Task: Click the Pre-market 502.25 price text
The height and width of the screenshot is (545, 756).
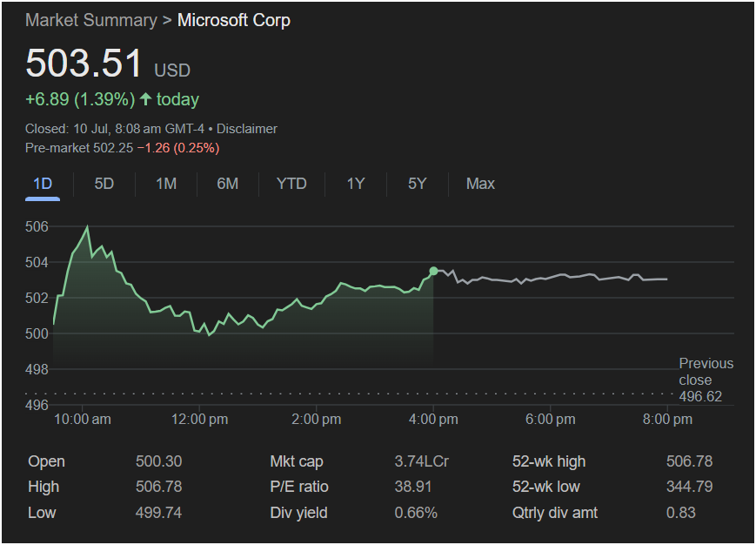Action: point(79,148)
